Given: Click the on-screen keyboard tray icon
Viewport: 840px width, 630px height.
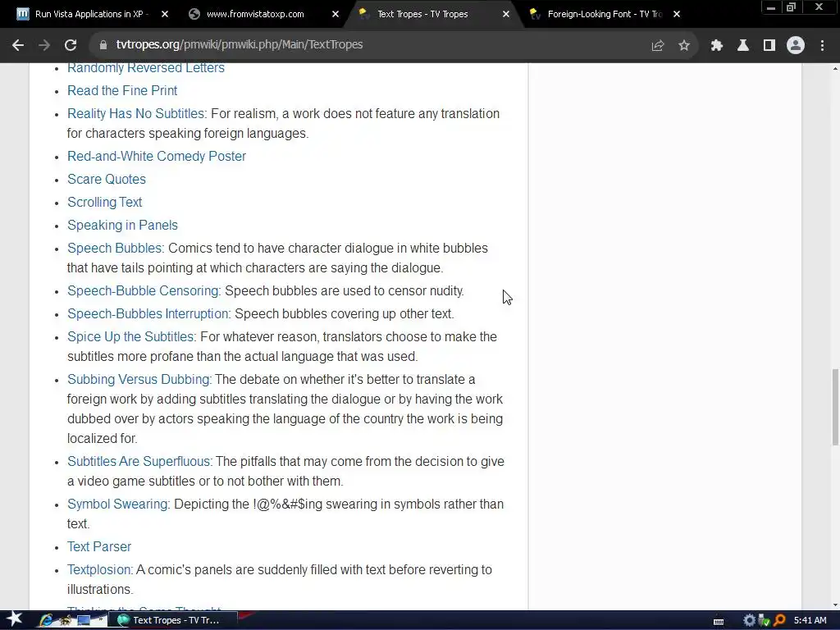Looking at the screenshot, I should [719, 622].
